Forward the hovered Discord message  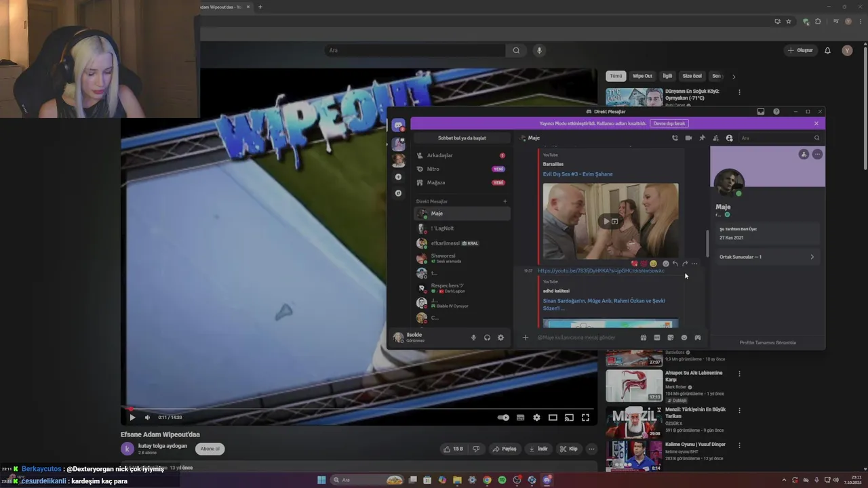[684, 264]
